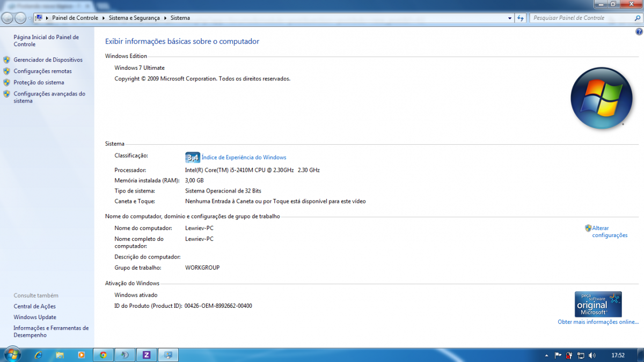The width and height of the screenshot is (644, 362).
Task: Open Configurações avançadas do sistema
Action: coord(49,97)
